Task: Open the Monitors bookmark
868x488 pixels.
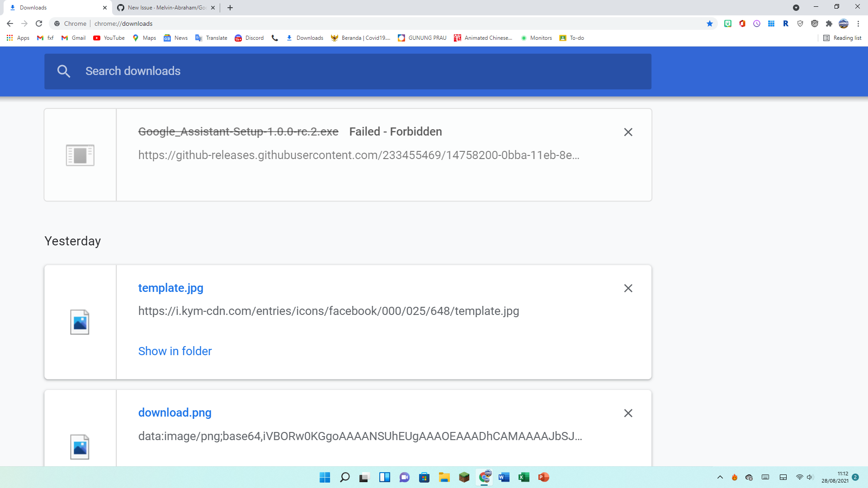Action: click(536, 38)
